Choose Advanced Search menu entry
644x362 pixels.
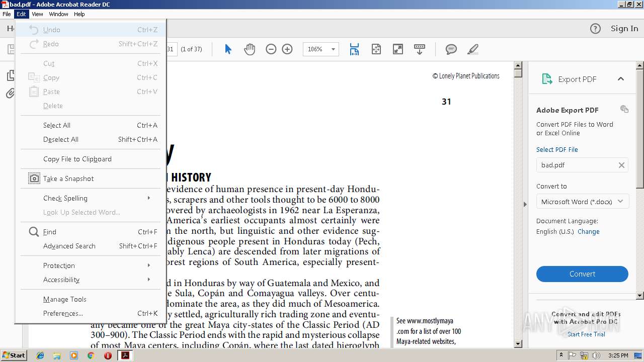(91, 246)
